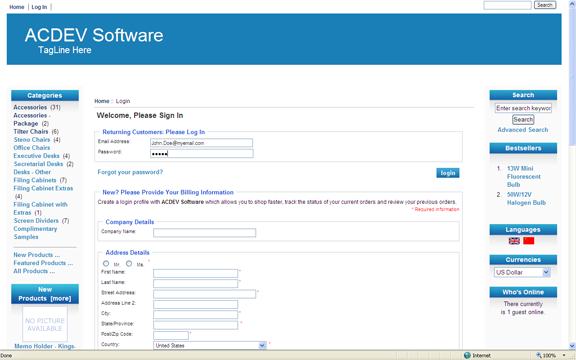Click the Home breadcrumb link
This screenshot has width=576, height=360.
[x=102, y=101]
